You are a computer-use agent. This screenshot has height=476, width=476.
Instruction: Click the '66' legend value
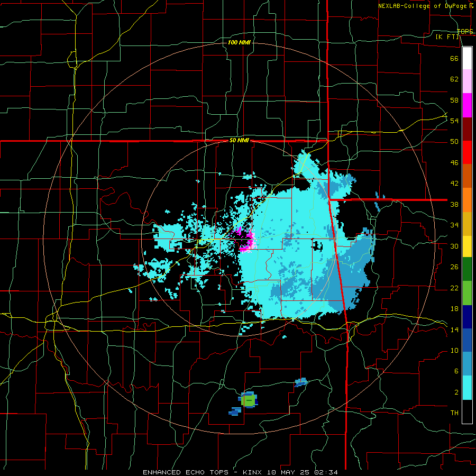point(454,58)
